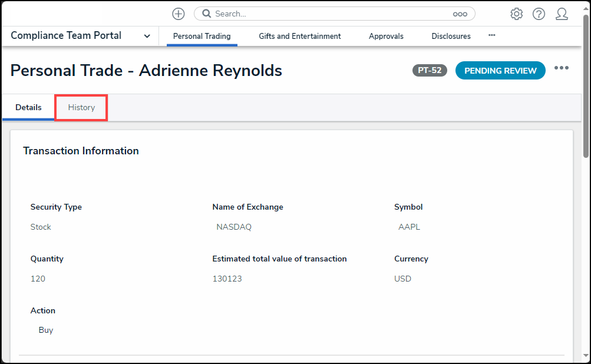The width and height of the screenshot is (591, 364).
Task: Open the ellipsis inside the search bar
Action: coord(460,14)
